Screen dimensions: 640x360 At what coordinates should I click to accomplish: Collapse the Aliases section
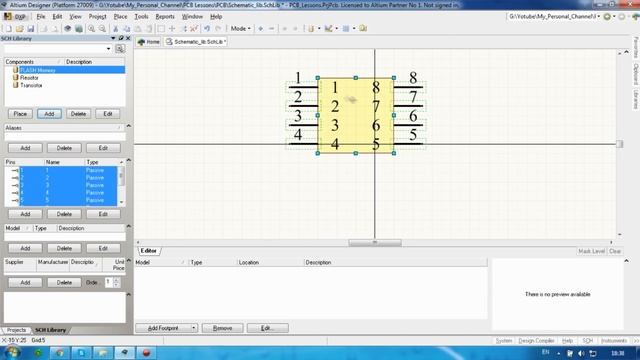click(x=129, y=126)
